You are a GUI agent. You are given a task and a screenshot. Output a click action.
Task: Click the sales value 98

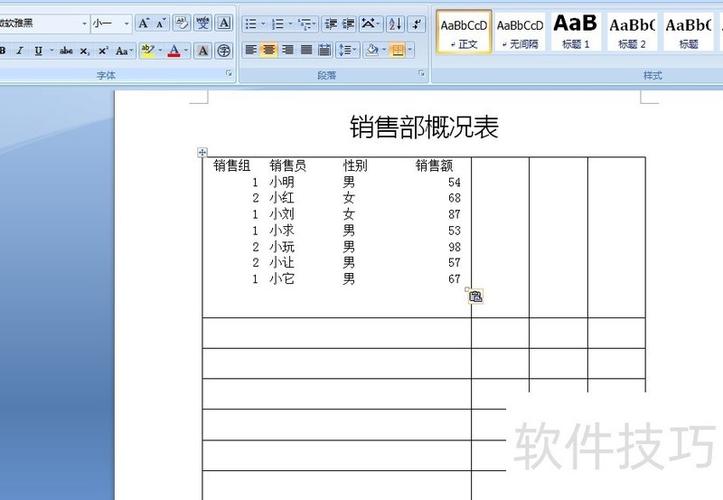[454, 247]
